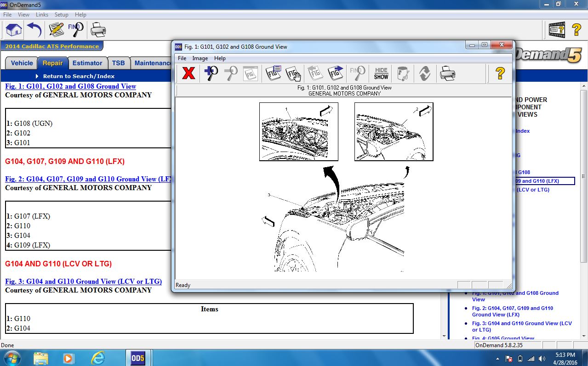This screenshot has width=588, height=366.
Task: Open Find with the FIND magnifier icon
Action: click(x=75, y=29)
